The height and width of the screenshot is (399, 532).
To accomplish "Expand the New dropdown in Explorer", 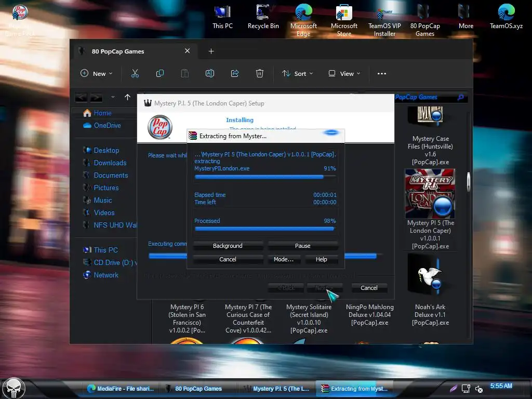I will tap(96, 73).
